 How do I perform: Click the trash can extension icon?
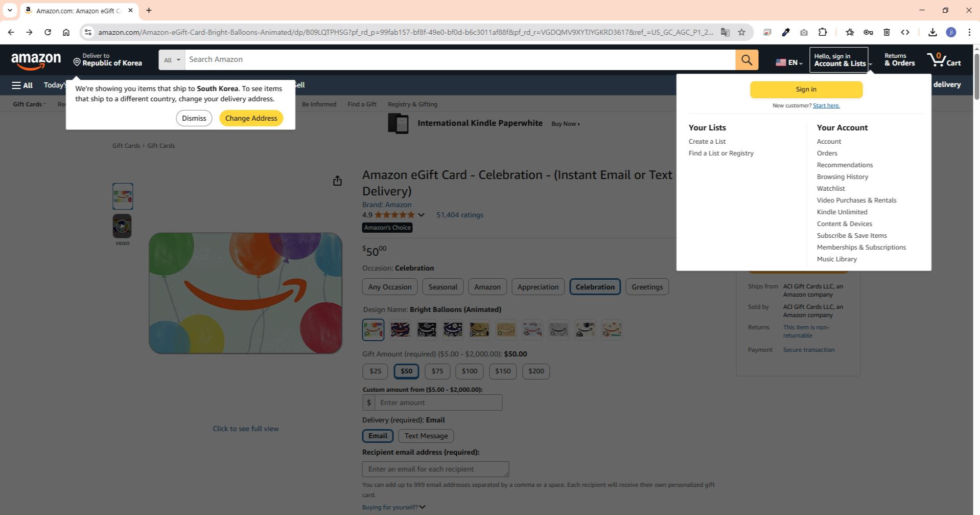coord(886,32)
